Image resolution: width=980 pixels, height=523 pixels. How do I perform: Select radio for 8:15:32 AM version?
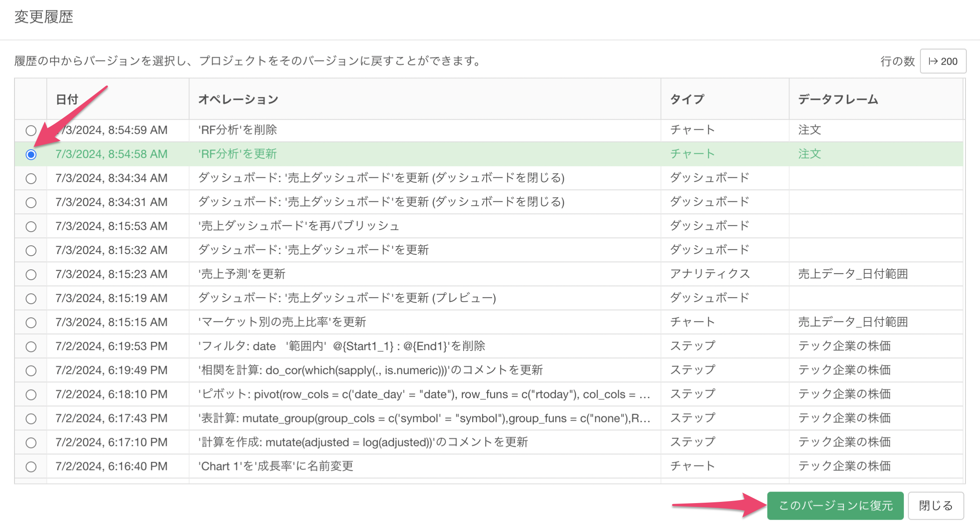[x=31, y=251]
